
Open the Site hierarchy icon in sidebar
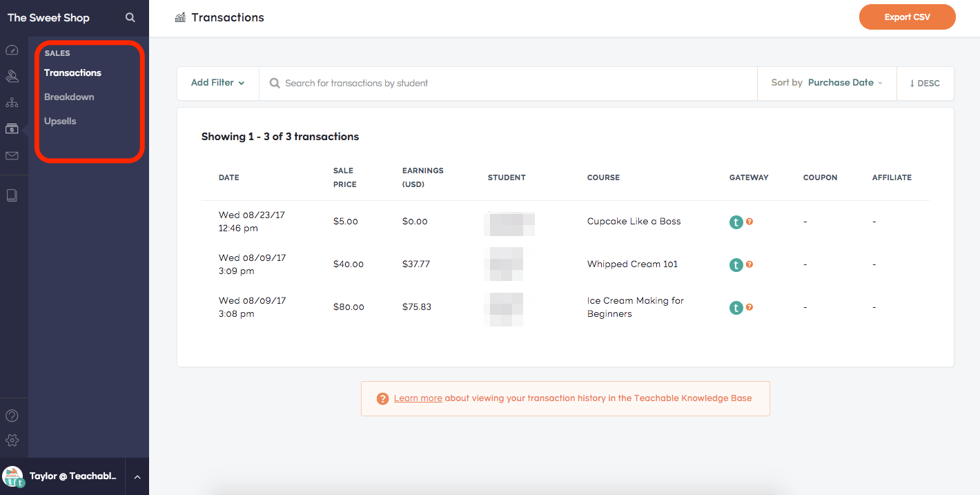point(12,103)
